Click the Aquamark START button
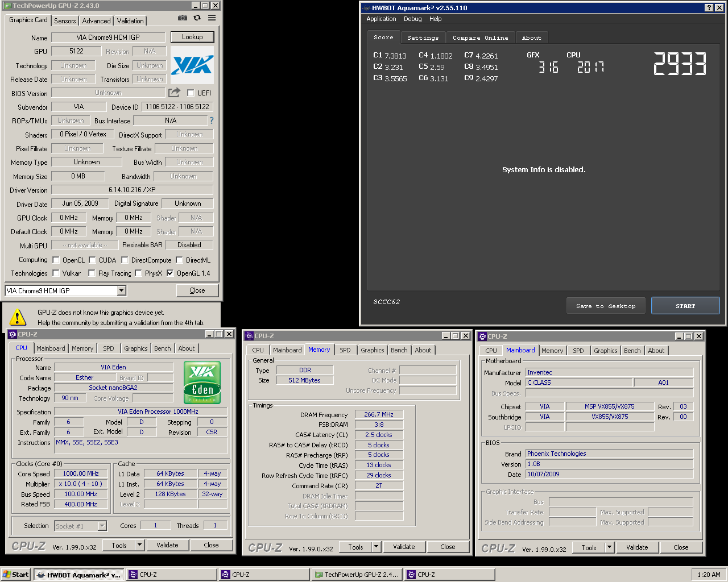Viewport: 728px width, 582px height. click(x=685, y=306)
